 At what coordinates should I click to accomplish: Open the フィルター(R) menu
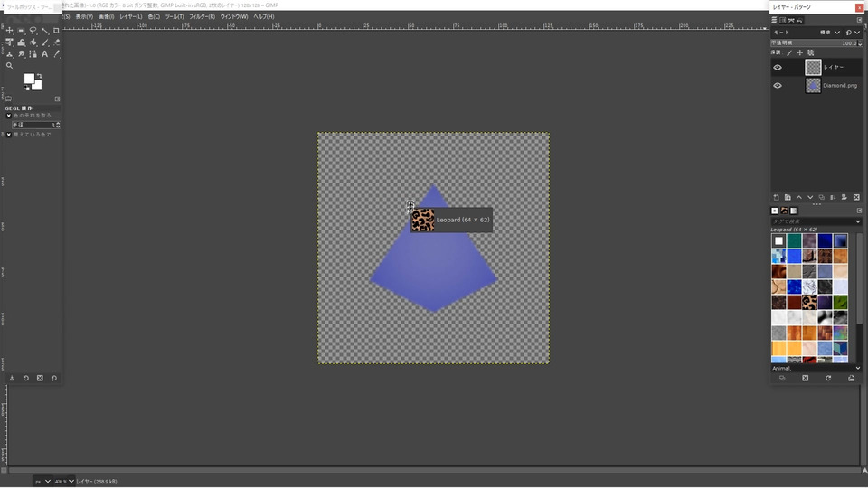click(202, 16)
